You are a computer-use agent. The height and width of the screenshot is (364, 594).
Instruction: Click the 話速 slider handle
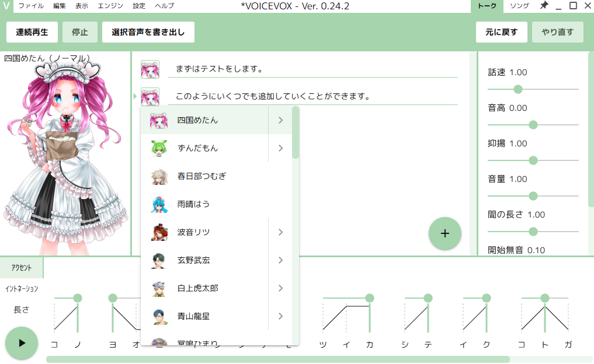click(517, 89)
